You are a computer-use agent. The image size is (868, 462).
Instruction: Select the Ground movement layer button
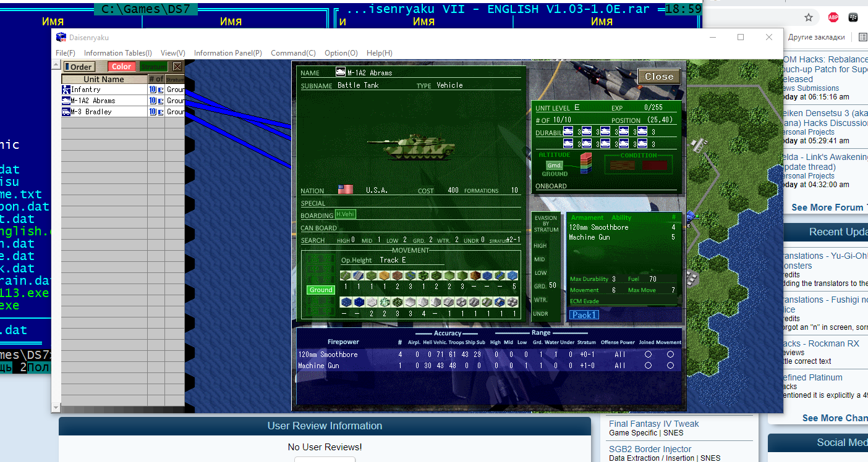point(321,290)
